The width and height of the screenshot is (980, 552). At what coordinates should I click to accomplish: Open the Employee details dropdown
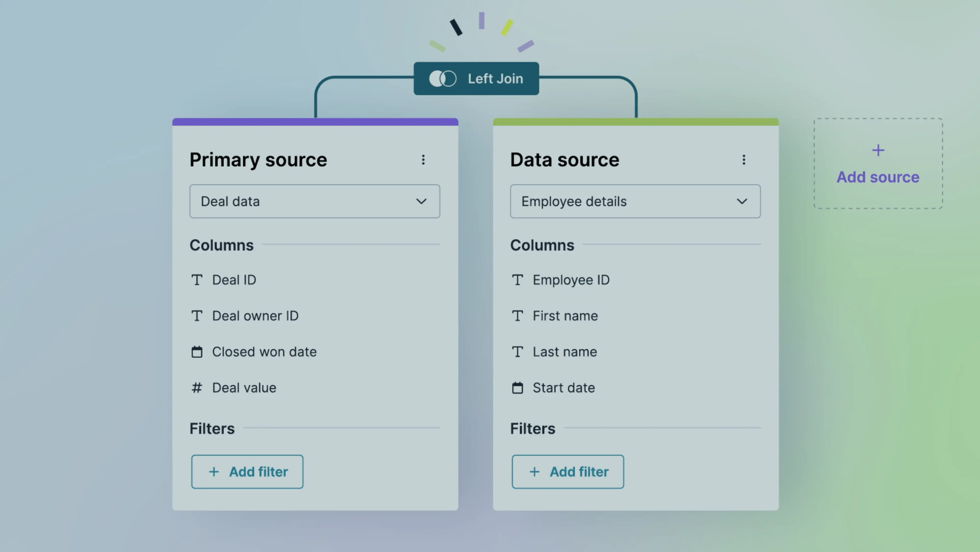635,201
